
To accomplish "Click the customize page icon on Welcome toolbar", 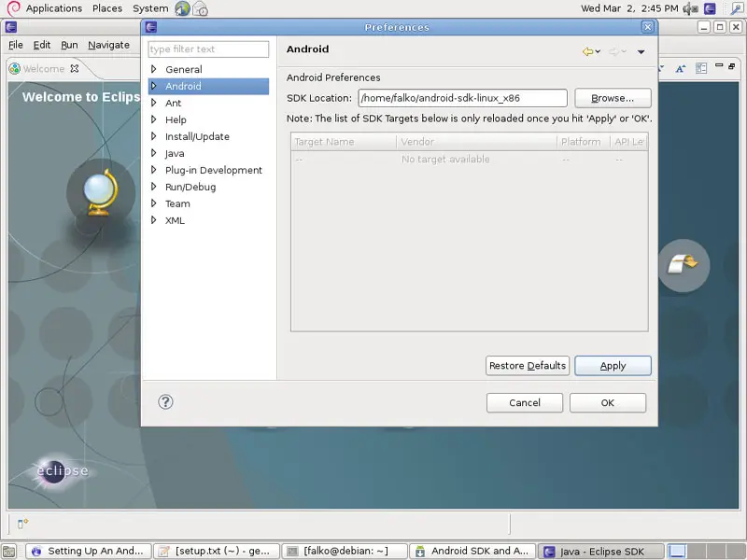I will pos(701,68).
